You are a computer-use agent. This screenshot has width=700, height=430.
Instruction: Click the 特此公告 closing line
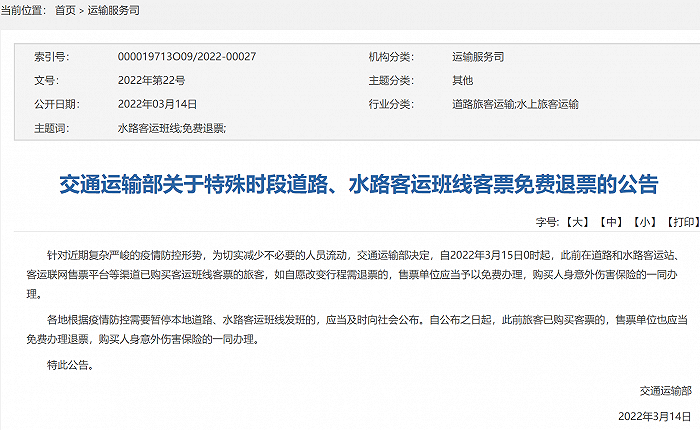[71, 365]
